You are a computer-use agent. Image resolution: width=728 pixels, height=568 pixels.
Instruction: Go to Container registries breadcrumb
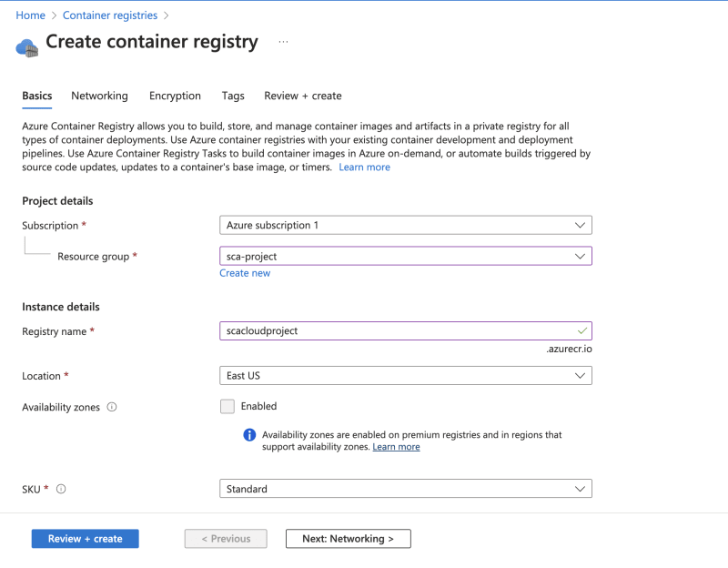(110, 15)
